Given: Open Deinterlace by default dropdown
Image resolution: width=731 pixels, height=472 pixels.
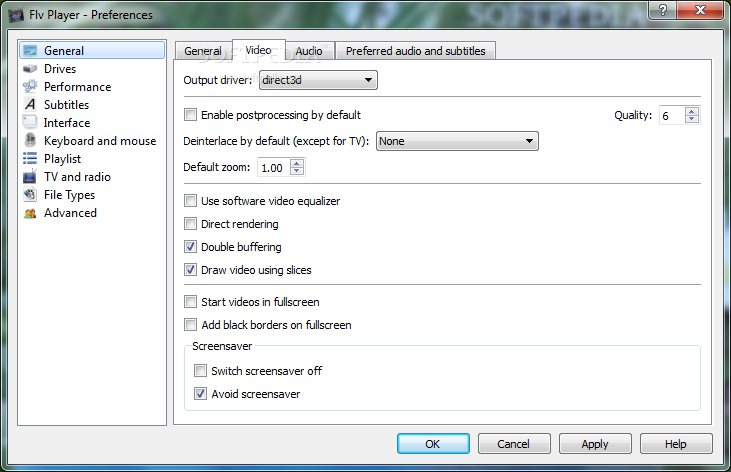Looking at the screenshot, I should [x=457, y=141].
